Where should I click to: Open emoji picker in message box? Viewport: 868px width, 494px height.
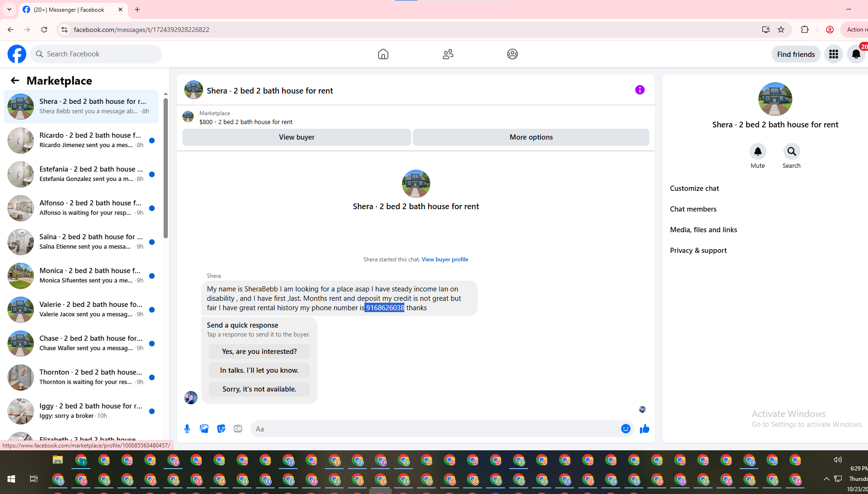click(x=626, y=429)
